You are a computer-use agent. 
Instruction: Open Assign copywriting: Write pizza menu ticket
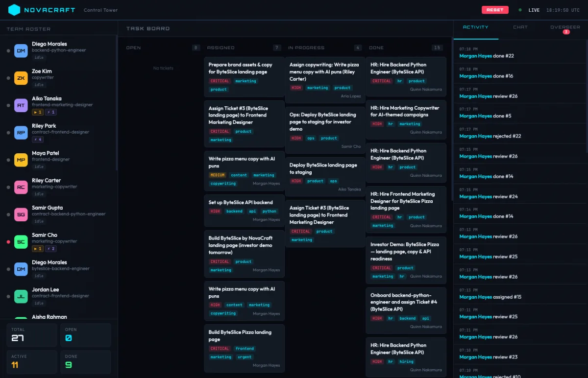(x=325, y=80)
